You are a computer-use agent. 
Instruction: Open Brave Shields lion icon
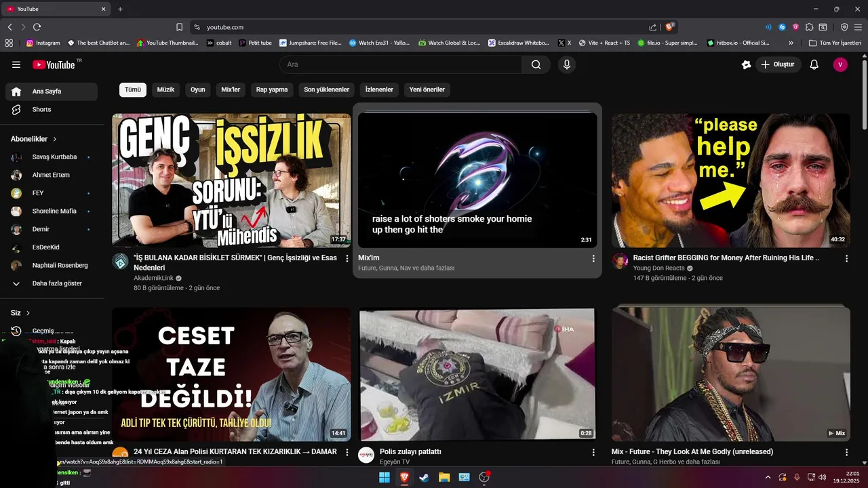670,27
